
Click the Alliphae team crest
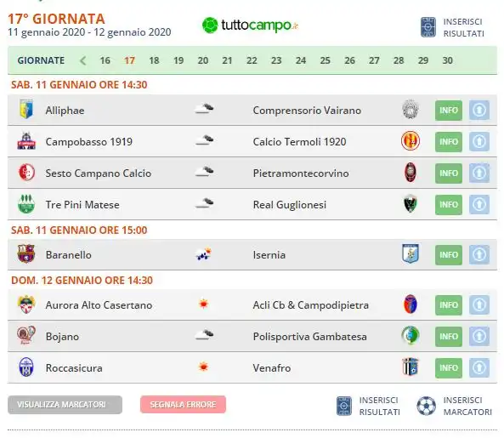[26, 110]
